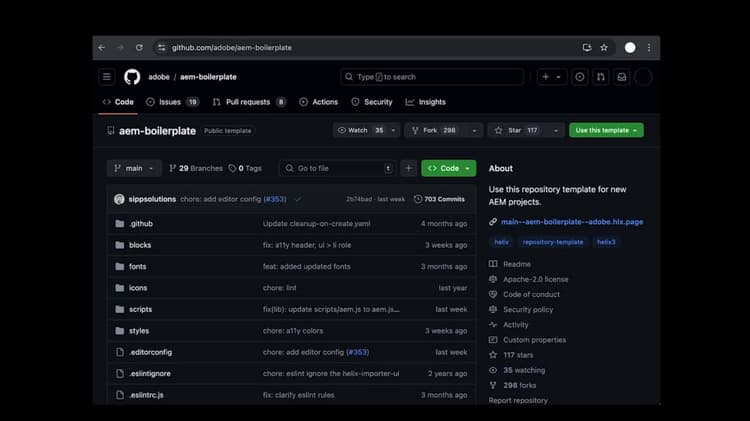
Task: Open the Security tab
Action: tap(372, 102)
